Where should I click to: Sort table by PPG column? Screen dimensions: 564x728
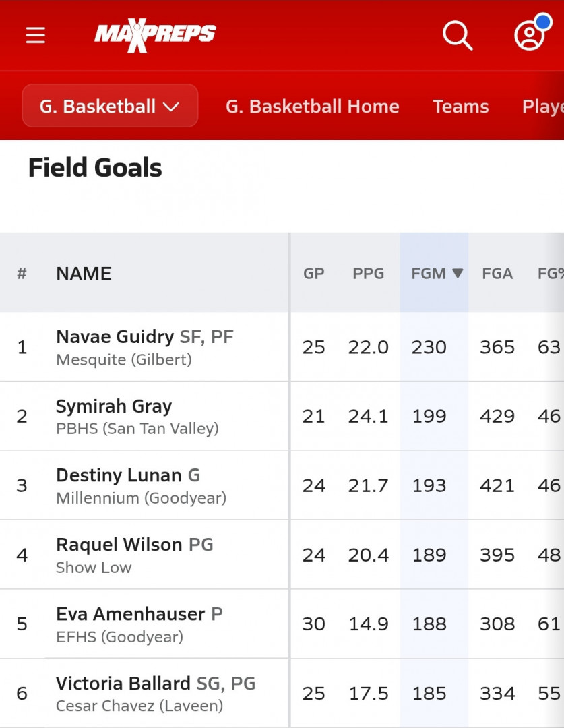[x=368, y=274]
